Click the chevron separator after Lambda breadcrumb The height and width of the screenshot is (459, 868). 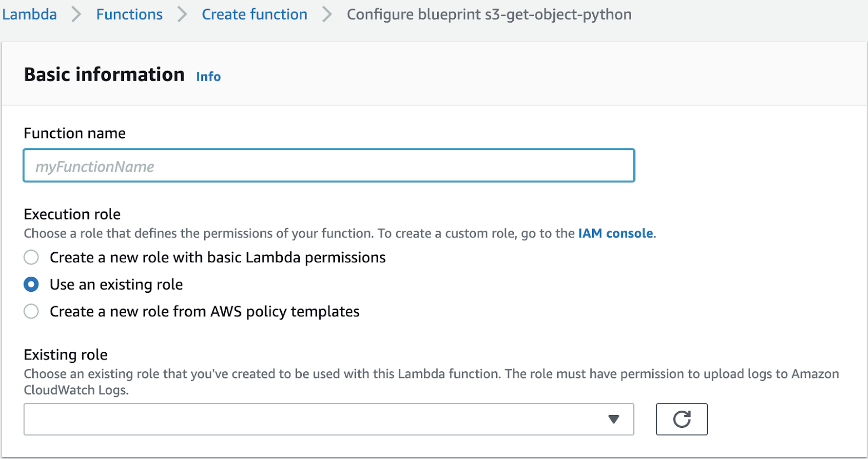point(76,14)
